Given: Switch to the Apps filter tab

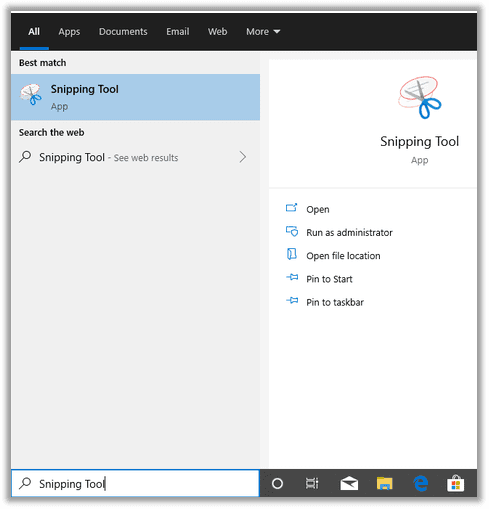Looking at the screenshot, I should pyautogui.click(x=69, y=32).
